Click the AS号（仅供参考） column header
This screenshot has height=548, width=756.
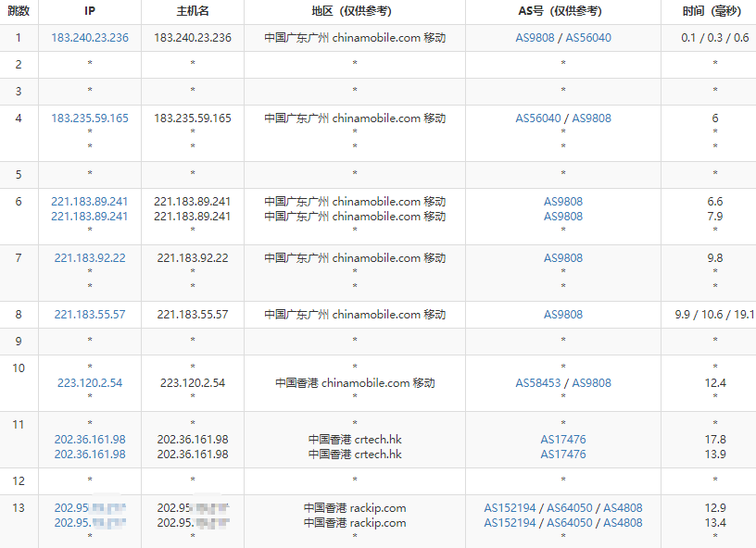click(x=563, y=10)
